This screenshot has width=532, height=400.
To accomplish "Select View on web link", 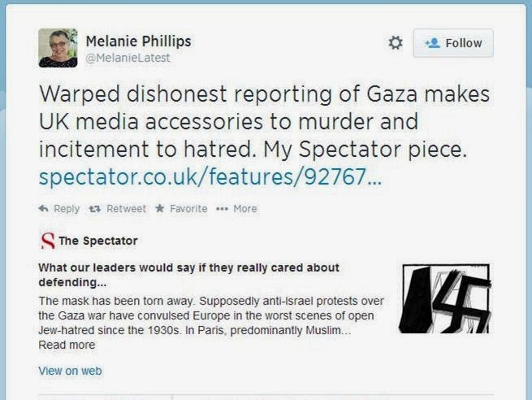I will pyautogui.click(x=70, y=371).
